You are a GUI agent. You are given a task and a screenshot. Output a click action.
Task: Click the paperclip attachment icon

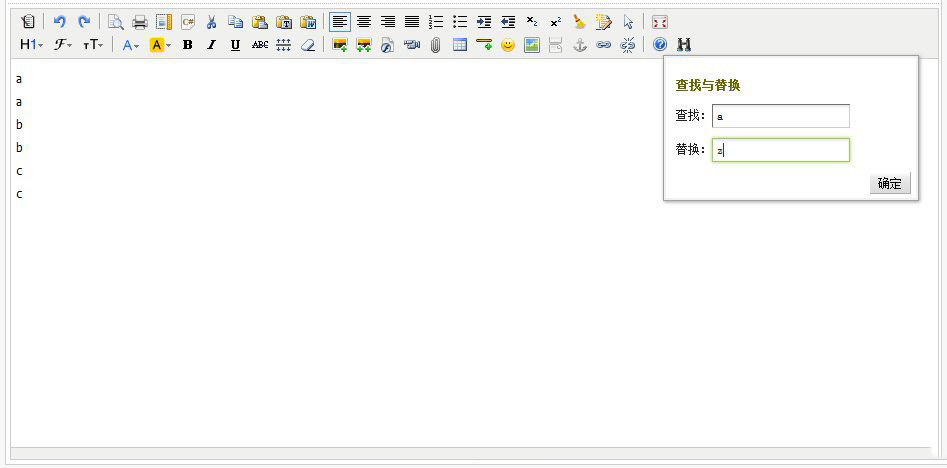point(435,45)
